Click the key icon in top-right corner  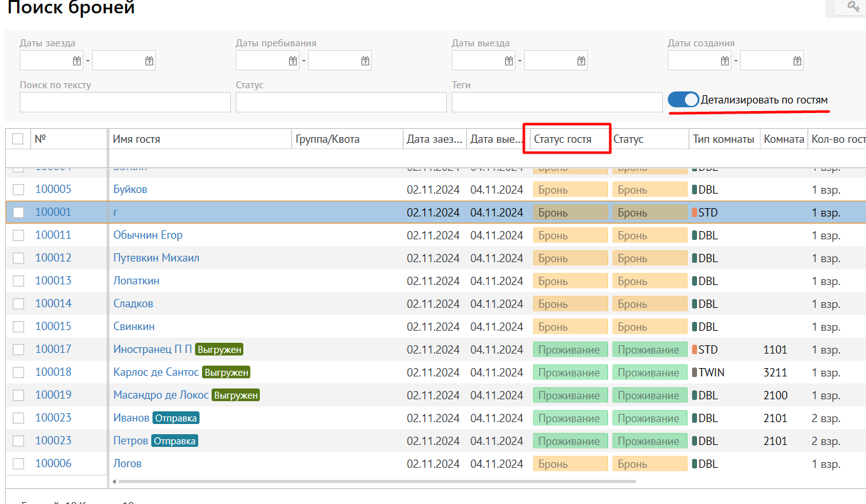tap(853, 6)
